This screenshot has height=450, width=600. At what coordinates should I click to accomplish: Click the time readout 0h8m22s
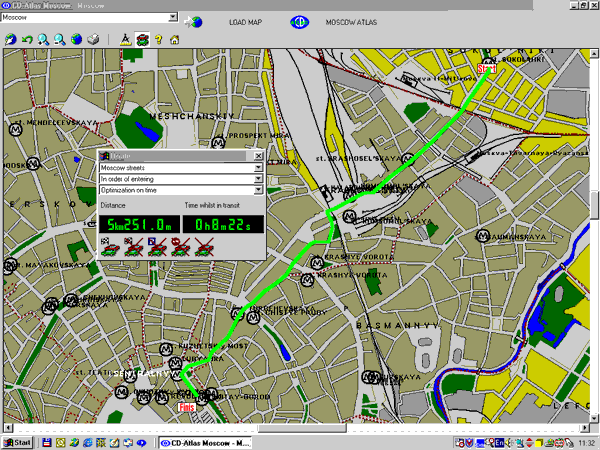click(x=223, y=224)
